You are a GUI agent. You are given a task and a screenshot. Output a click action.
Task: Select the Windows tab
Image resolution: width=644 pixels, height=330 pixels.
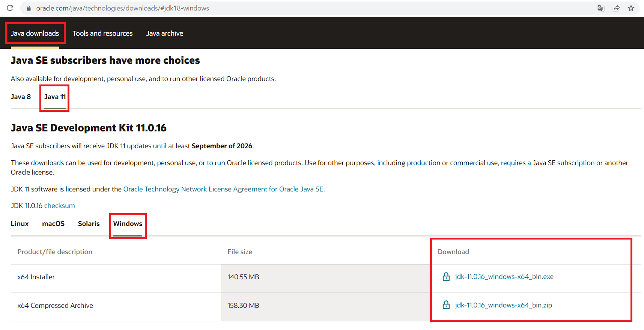click(x=128, y=224)
